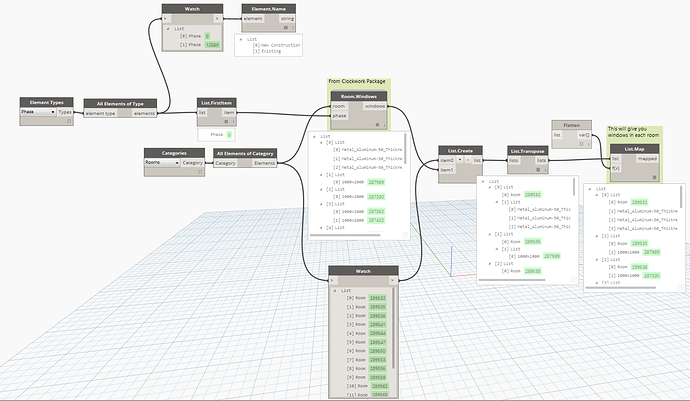This screenshot has width=690, height=401.
Task: Select the All Elements of Category node header
Action: pyautogui.click(x=245, y=153)
